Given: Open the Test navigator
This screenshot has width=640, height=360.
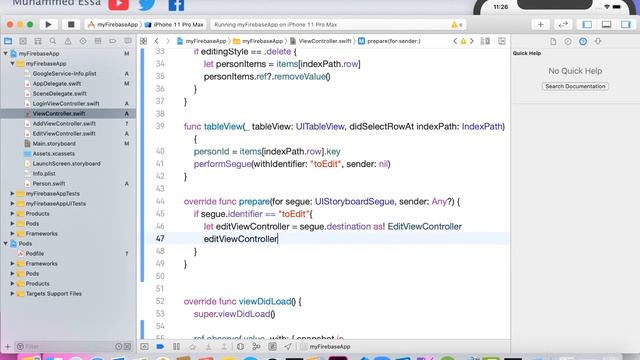Looking at the screenshot, I should (83, 41).
